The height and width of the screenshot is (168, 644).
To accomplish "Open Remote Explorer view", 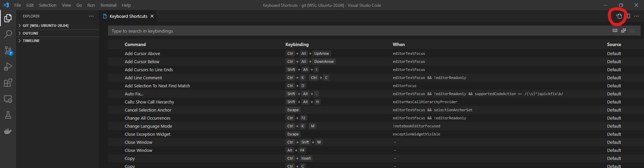I will [8, 99].
